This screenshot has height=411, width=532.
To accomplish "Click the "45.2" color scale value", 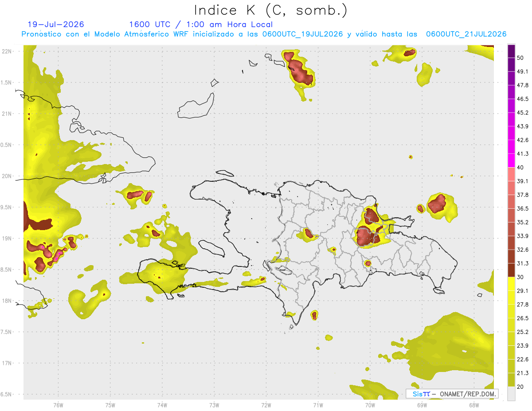I will [x=523, y=113].
